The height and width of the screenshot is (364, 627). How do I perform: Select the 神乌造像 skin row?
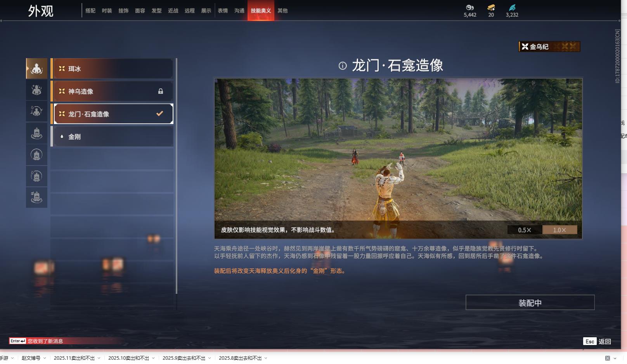point(112,91)
